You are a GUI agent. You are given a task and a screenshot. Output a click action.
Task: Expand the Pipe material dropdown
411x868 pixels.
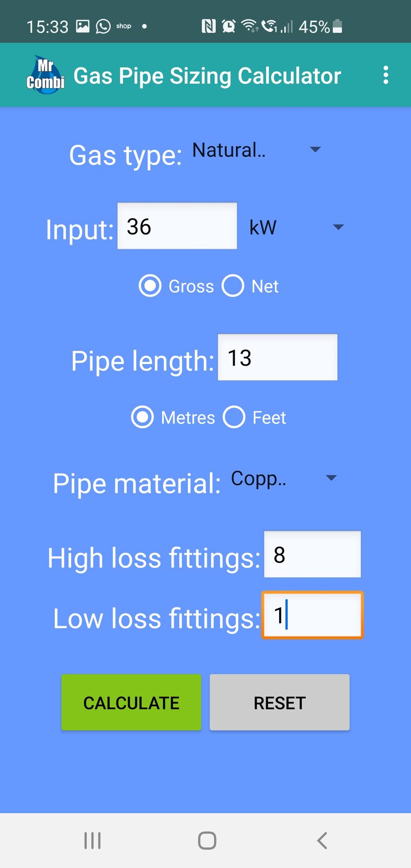click(x=284, y=478)
